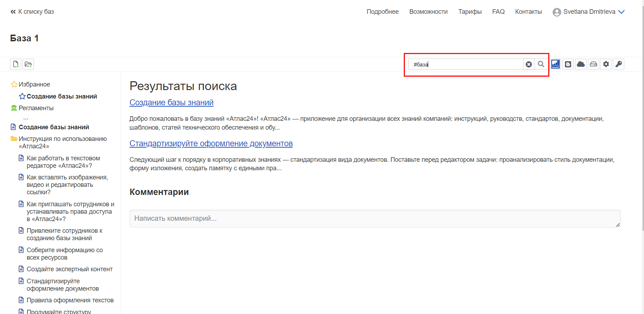The height and width of the screenshot is (314, 644).
Task: Click document icon beside Правила оформления текстов
Action: click(x=21, y=300)
